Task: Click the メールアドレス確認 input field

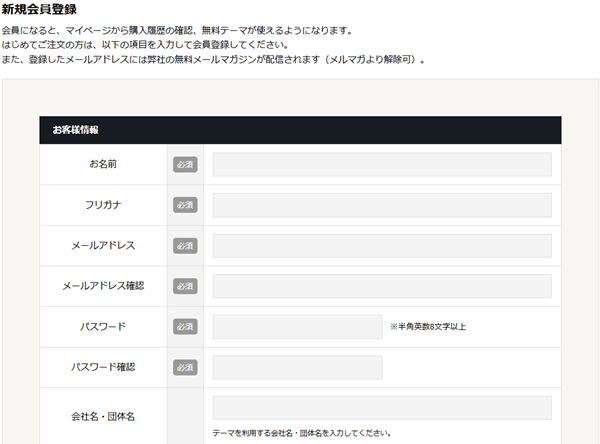Action: coord(381,286)
